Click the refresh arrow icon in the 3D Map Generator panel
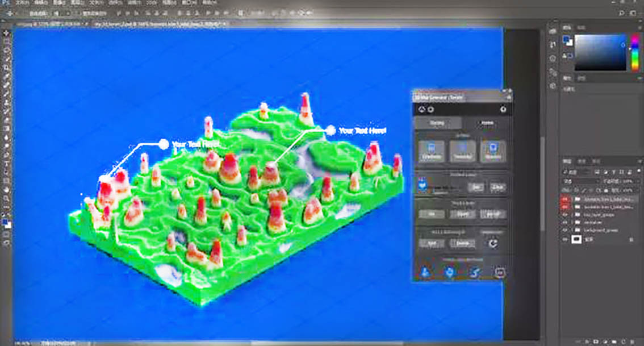Image resolution: width=644 pixels, height=346 pixels. tap(493, 243)
